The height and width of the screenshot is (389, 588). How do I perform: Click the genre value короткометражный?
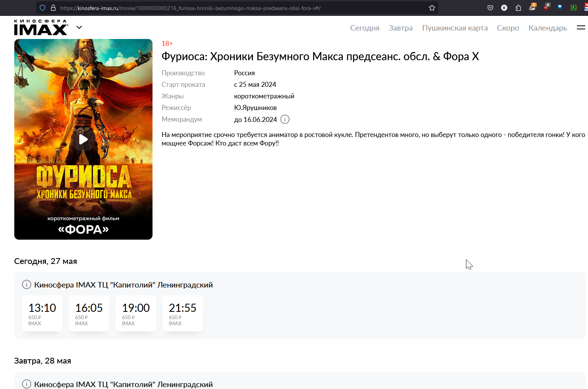coord(264,96)
